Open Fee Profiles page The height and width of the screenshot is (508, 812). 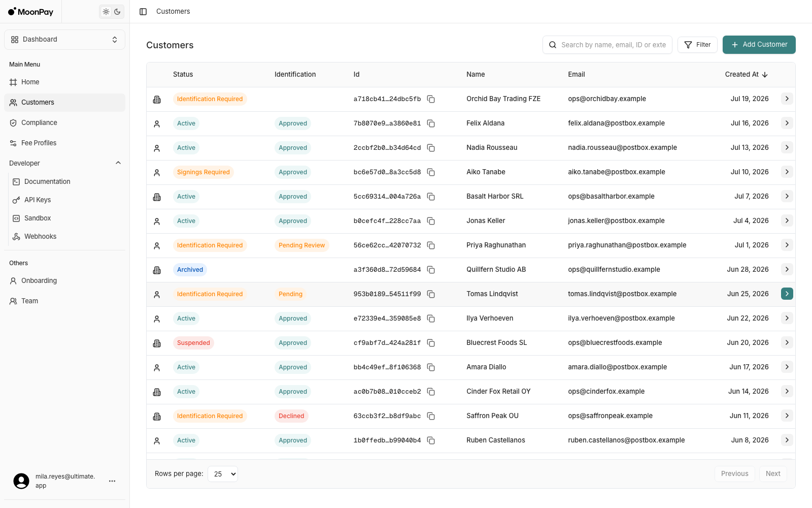pos(64,143)
